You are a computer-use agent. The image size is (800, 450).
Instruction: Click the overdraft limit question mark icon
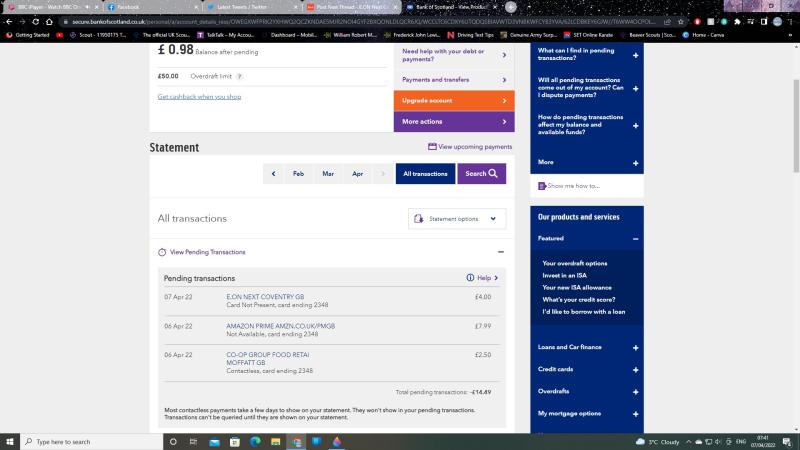coord(239,77)
